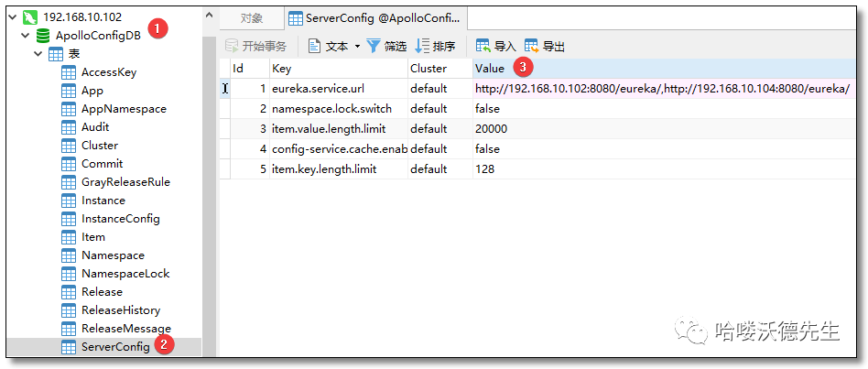Click the 192.168.10.102 connection icon
The image size is (868, 369).
[30, 17]
